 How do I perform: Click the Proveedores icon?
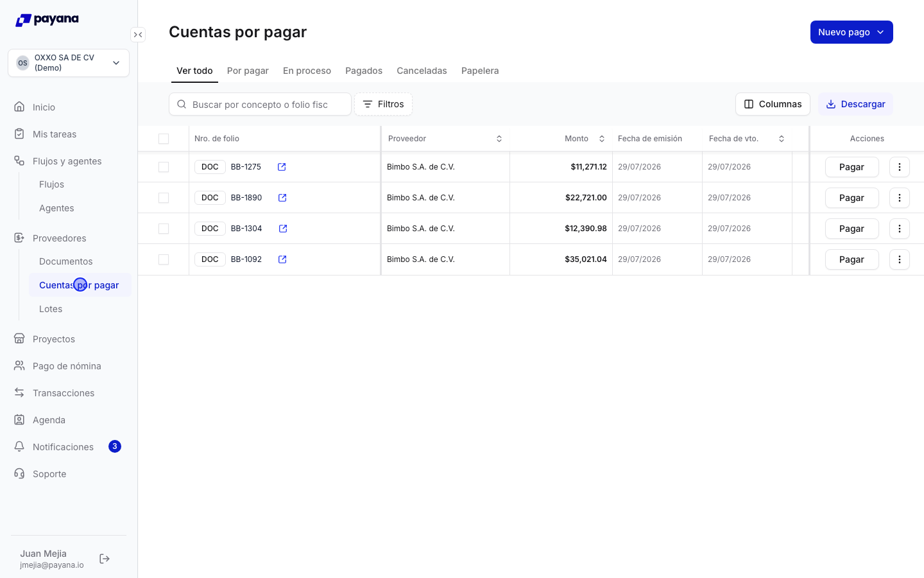(x=19, y=238)
